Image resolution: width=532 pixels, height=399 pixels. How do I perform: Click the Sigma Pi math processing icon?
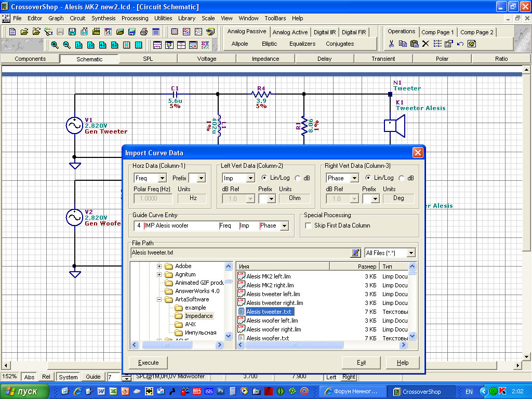[x=205, y=45]
